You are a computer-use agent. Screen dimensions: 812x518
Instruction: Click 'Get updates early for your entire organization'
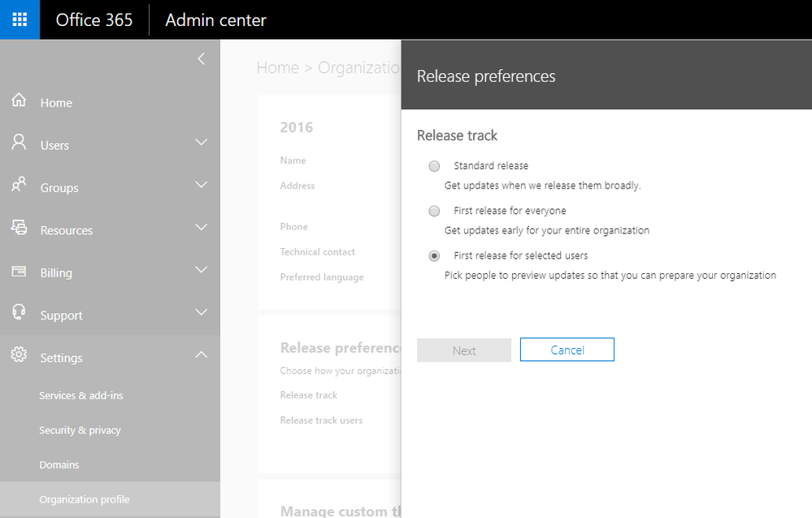[x=546, y=230]
